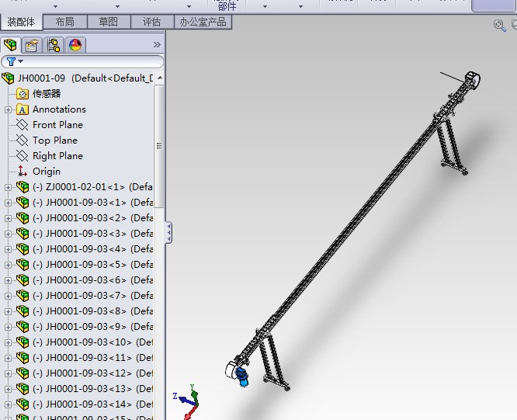Click the feature tree scroll-up arrow
Screen dimensions: 517x420
pos(160,78)
